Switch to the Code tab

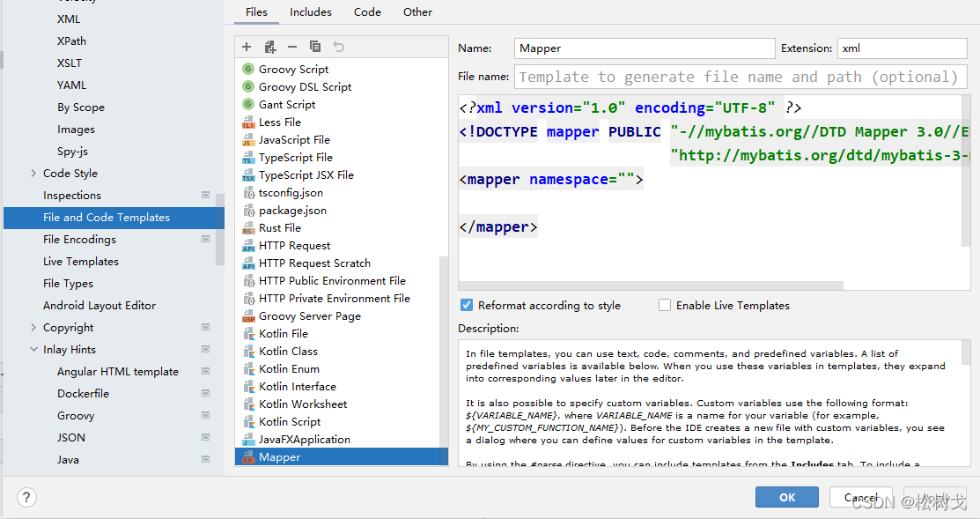[x=367, y=11]
